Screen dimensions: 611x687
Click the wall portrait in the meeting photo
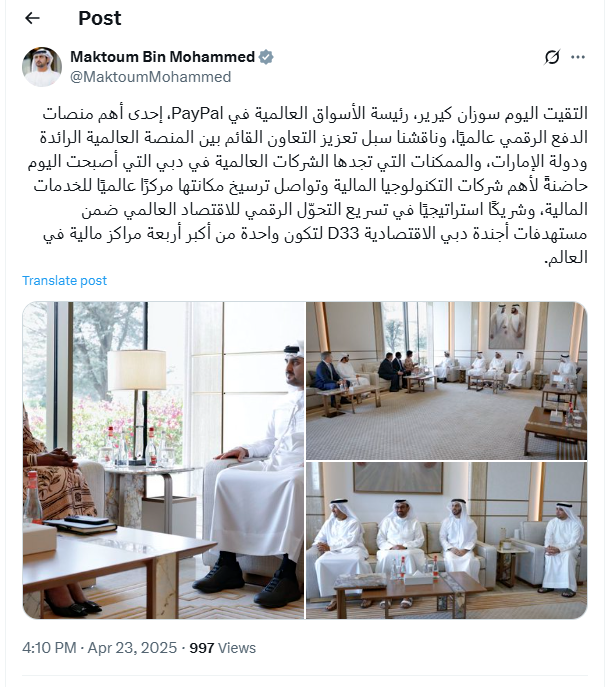[x=508, y=325]
